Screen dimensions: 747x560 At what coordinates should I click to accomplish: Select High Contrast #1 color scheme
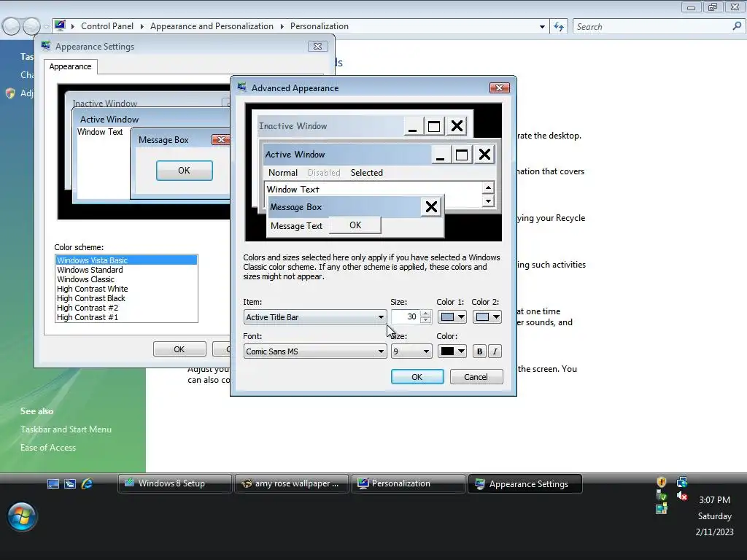126,317
